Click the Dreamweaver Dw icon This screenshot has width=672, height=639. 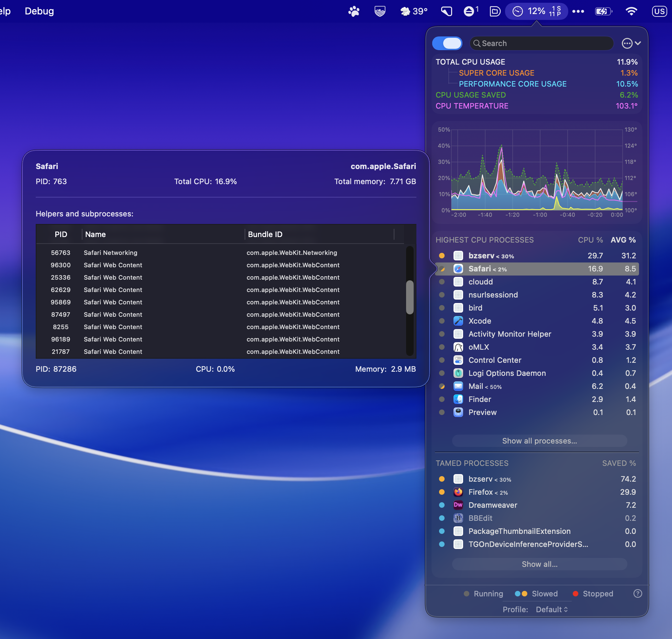458,505
